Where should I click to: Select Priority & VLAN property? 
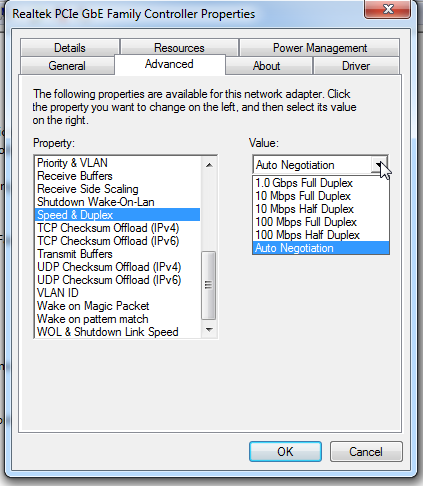coord(117,163)
